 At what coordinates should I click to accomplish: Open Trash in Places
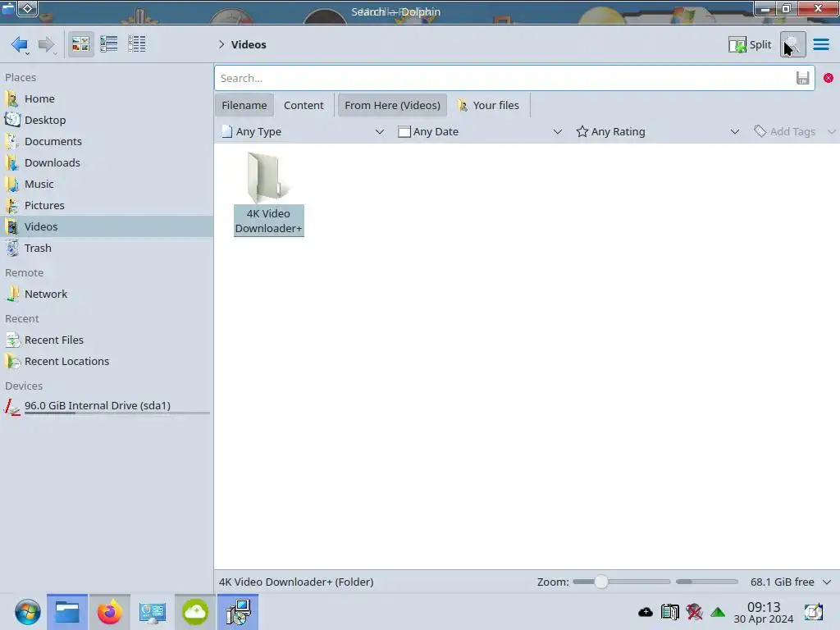pyautogui.click(x=107, y=248)
